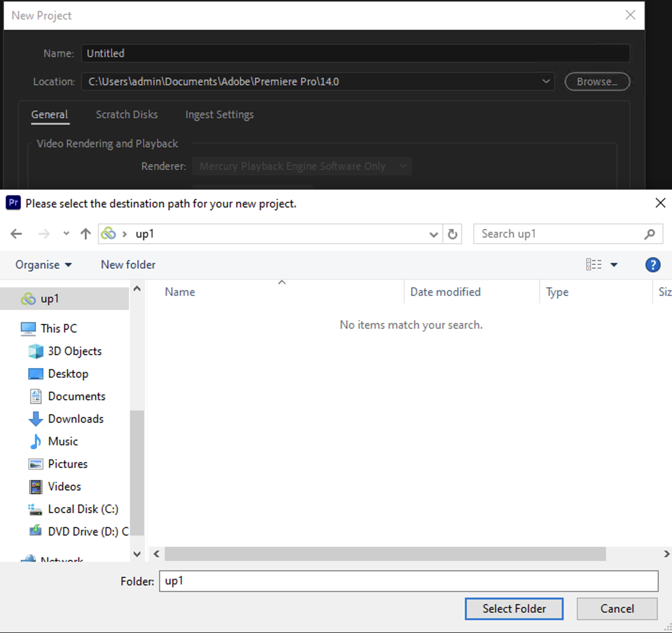The height and width of the screenshot is (633, 672).
Task: Open the Renderer dropdown
Action: (x=302, y=166)
